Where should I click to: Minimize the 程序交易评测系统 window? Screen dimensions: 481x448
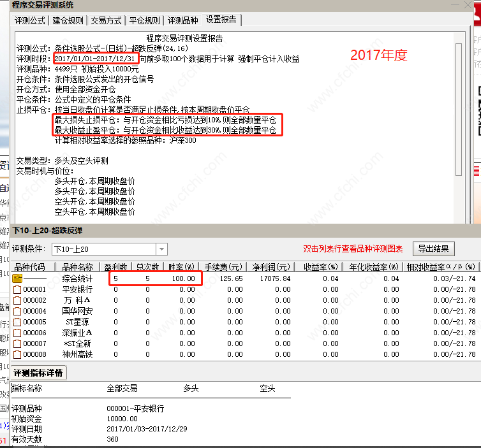pyautogui.click(x=455, y=4)
